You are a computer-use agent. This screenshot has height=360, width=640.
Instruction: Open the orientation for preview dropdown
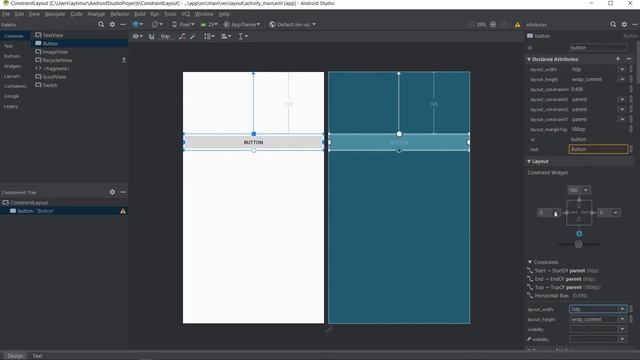(x=157, y=24)
